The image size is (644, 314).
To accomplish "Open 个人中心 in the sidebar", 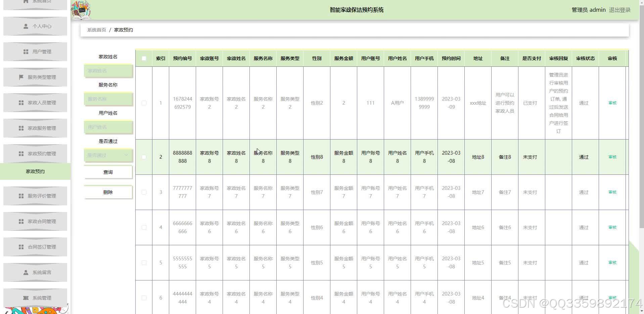I will (x=35, y=26).
